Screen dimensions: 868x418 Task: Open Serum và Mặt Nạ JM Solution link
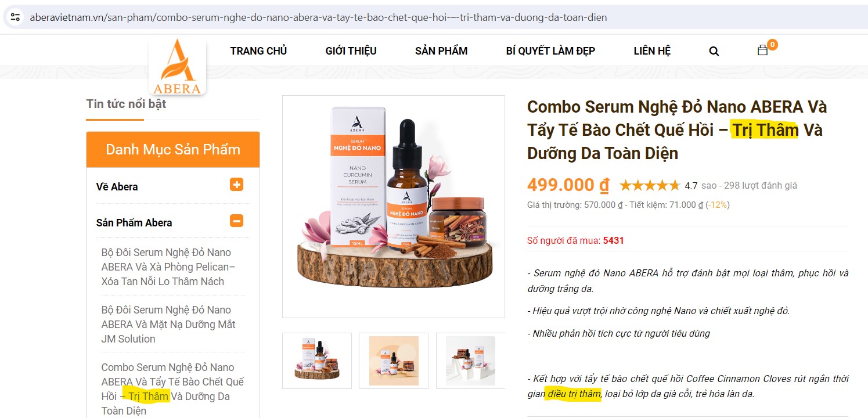pyautogui.click(x=168, y=325)
